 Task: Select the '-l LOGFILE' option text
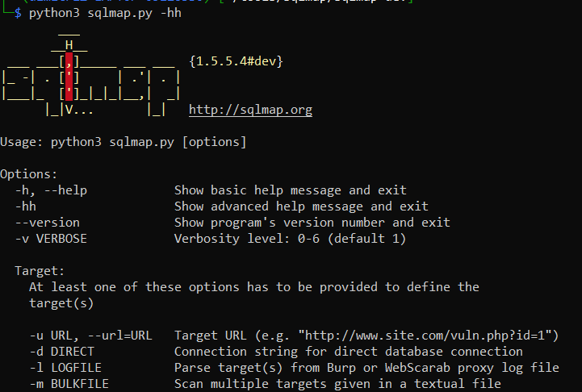(65, 368)
